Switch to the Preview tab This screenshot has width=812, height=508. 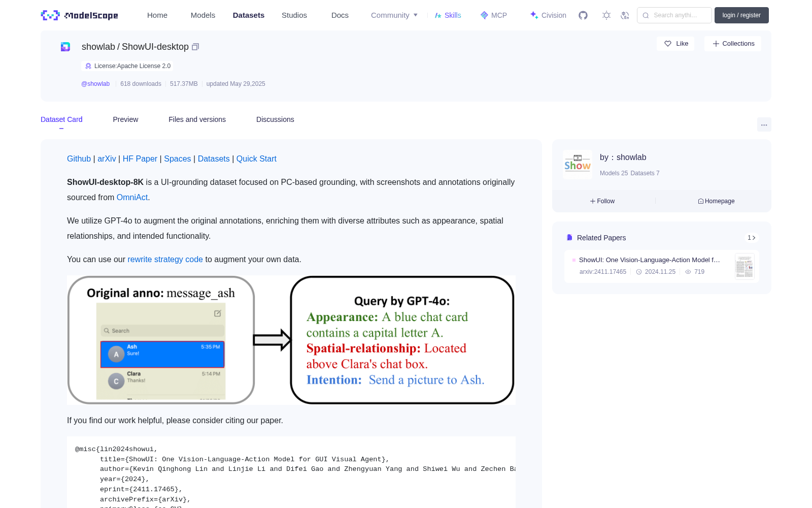[125, 119]
